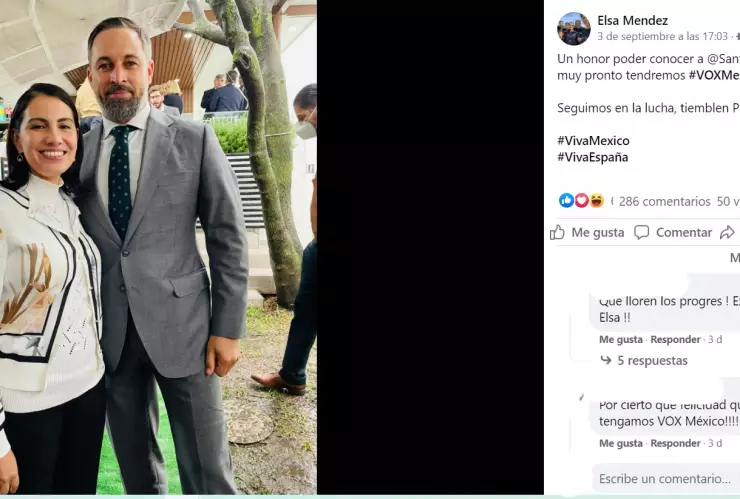Open the #VivaMexico hashtag
This screenshot has height=499, width=740.
(593, 141)
